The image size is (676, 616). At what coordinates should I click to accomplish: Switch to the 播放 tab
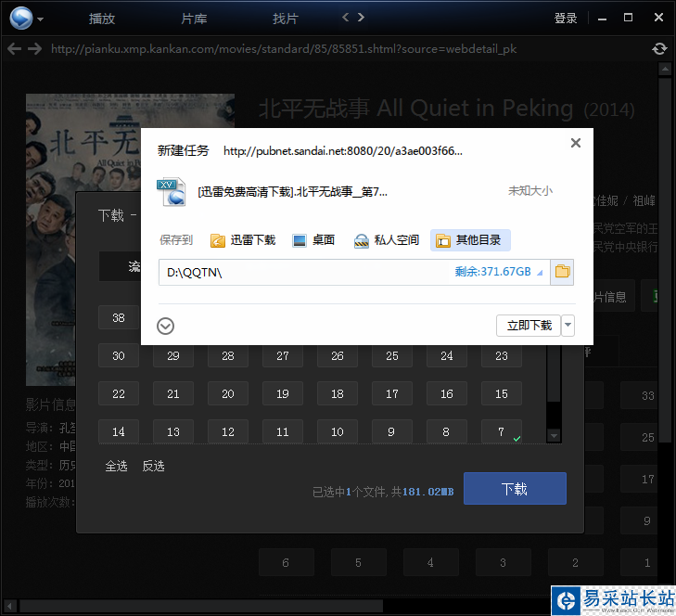[x=102, y=19]
